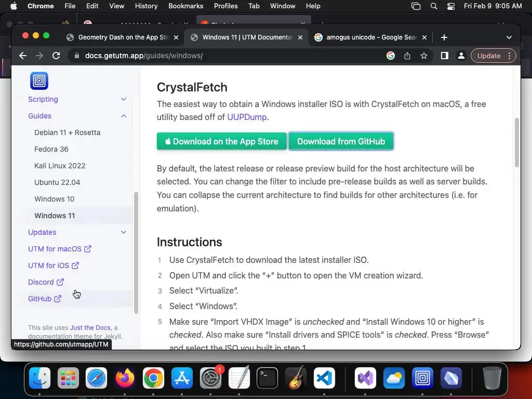The height and width of the screenshot is (399, 532).
Task: Click the main page vertical scrollbar
Action: [x=517, y=142]
